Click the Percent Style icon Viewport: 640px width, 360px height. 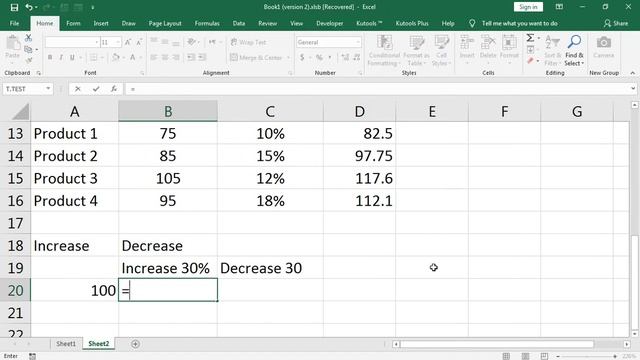[x=319, y=58]
